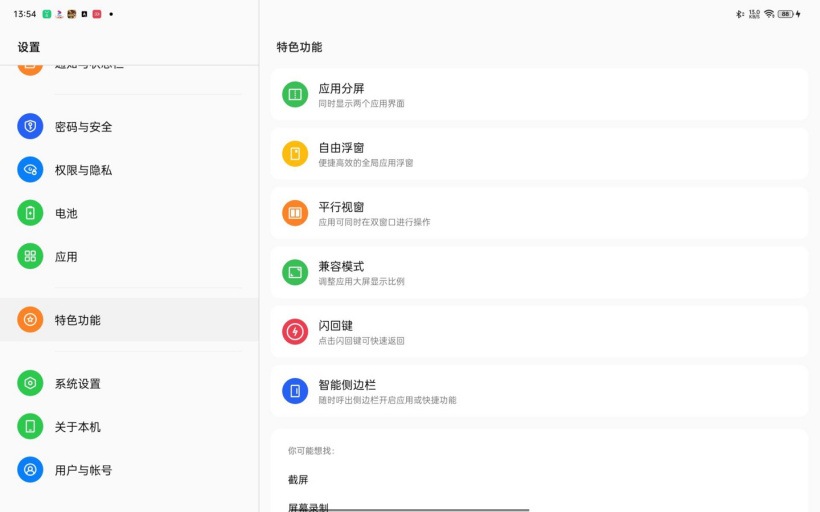Tap the red 闪回键 lightning icon
The image size is (820, 512).
click(295, 332)
